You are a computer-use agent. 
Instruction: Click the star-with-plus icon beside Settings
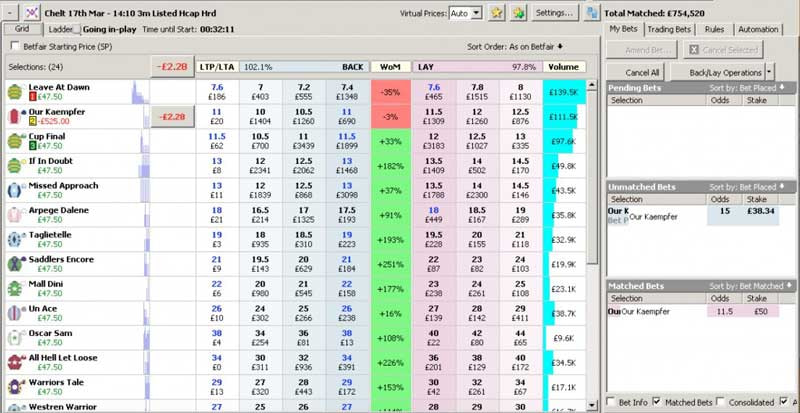tap(516, 13)
